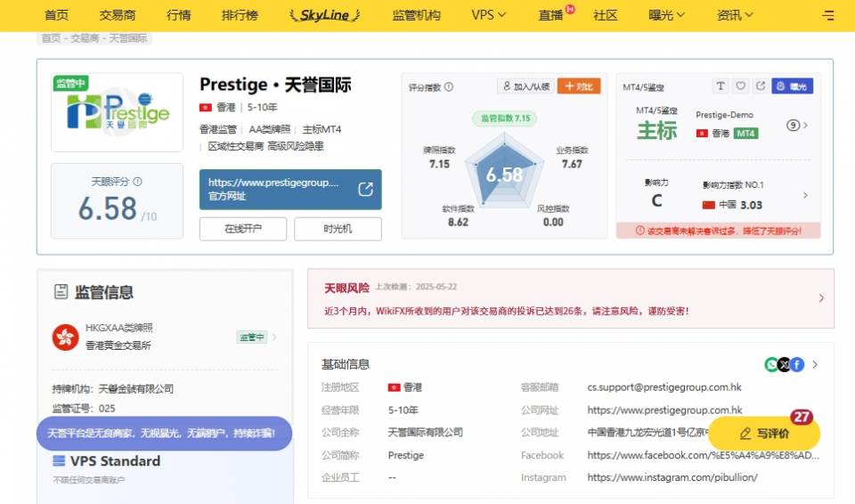Viewport: 855px width, 504px height.
Task: Click the 在线开户 button
Action: pos(242,229)
